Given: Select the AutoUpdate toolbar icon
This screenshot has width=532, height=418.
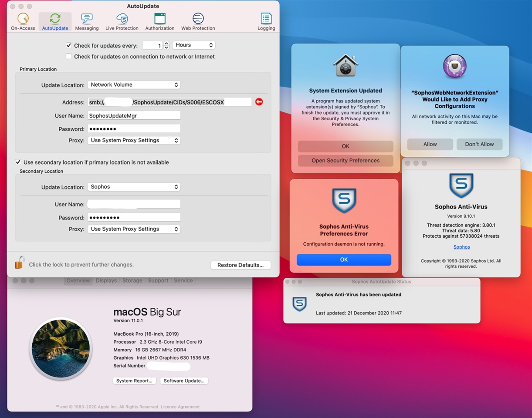Looking at the screenshot, I should tap(55, 22).
